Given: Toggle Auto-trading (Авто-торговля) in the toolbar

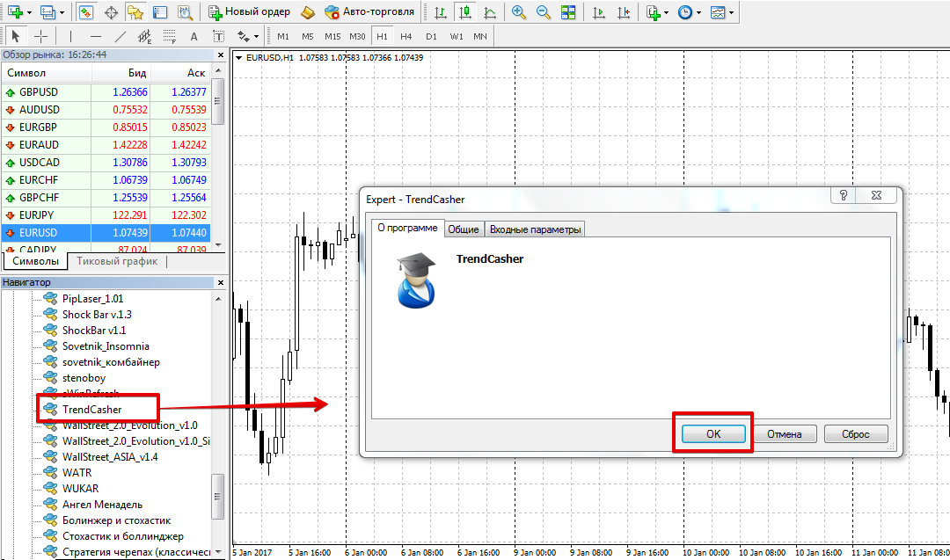Looking at the screenshot, I should point(369,12).
